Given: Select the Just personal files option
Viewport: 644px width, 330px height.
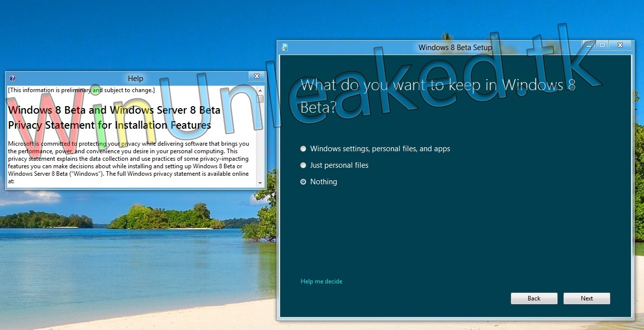Looking at the screenshot, I should click(x=303, y=165).
